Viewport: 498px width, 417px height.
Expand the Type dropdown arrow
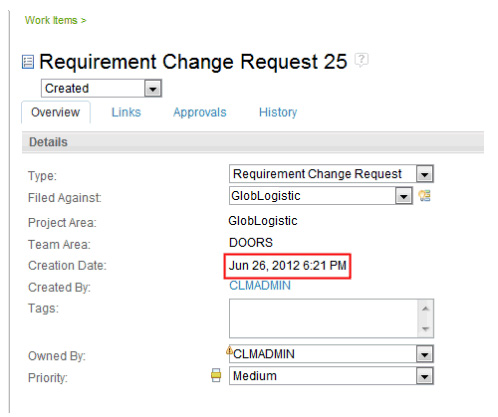click(x=424, y=174)
